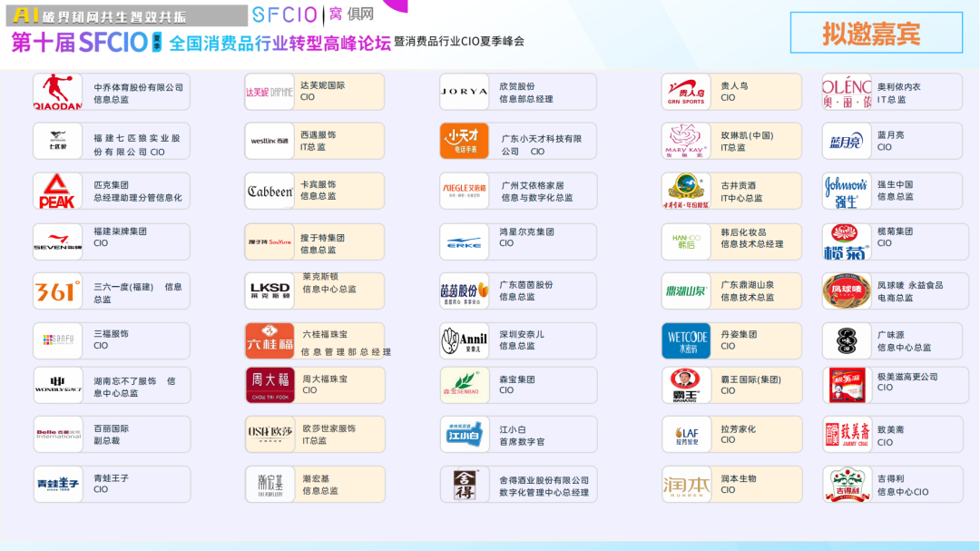
Task: Click the Sanfu clothing logo
Action: click(x=57, y=340)
